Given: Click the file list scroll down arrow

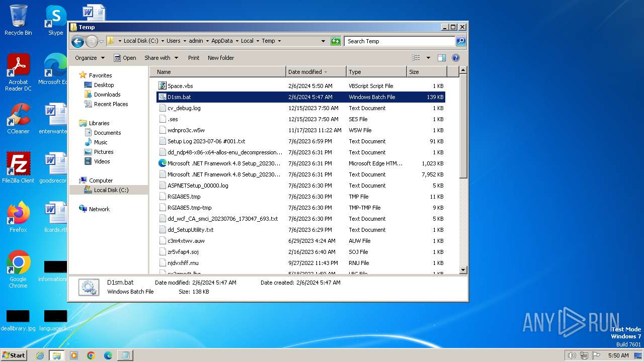Looking at the screenshot, I should click(463, 270).
